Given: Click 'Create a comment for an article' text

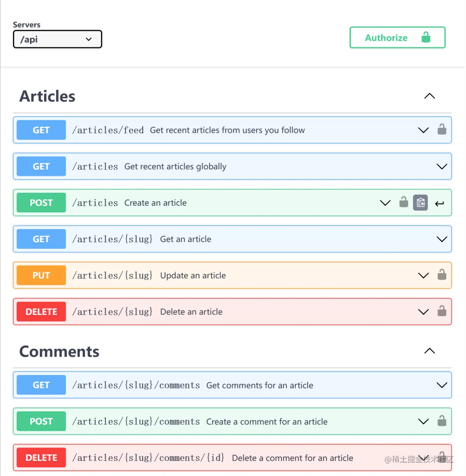Looking at the screenshot, I should tap(267, 422).
